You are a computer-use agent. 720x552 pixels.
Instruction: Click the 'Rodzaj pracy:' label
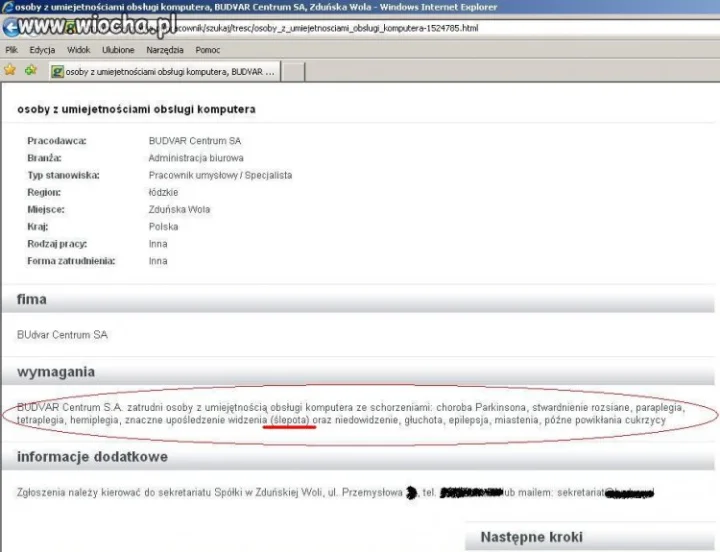point(57,244)
